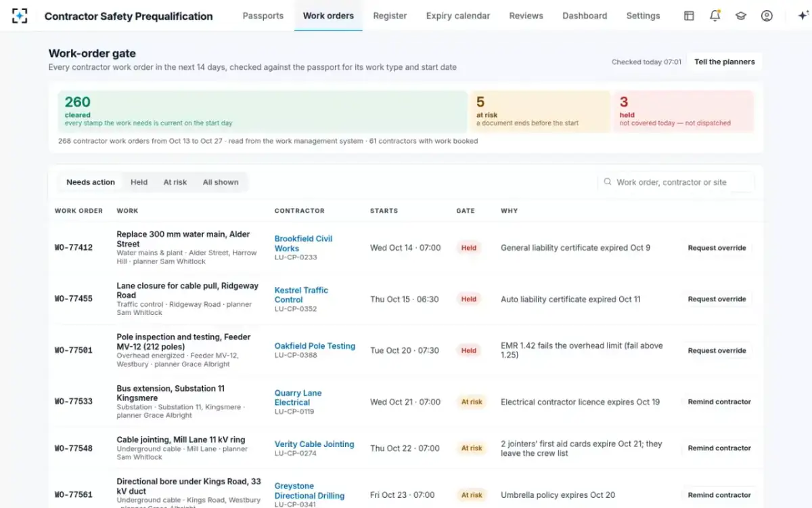Open Oakfield Pole Testing contractor link
Image resolution: width=812 pixels, height=508 pixels.
click(315, 346)
